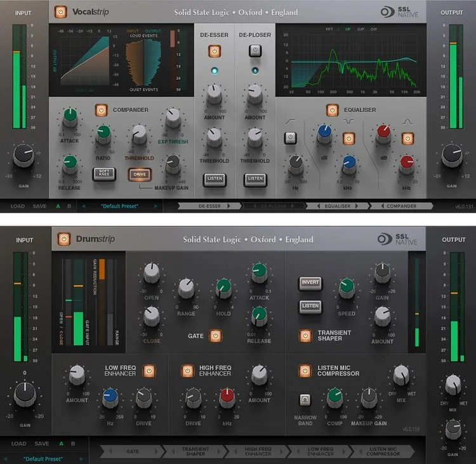This screenshot has width=476, height=464.
Task: Click the Low Freq Enhancer power icon
Action: pyautogui.click(x=149, y=371)
